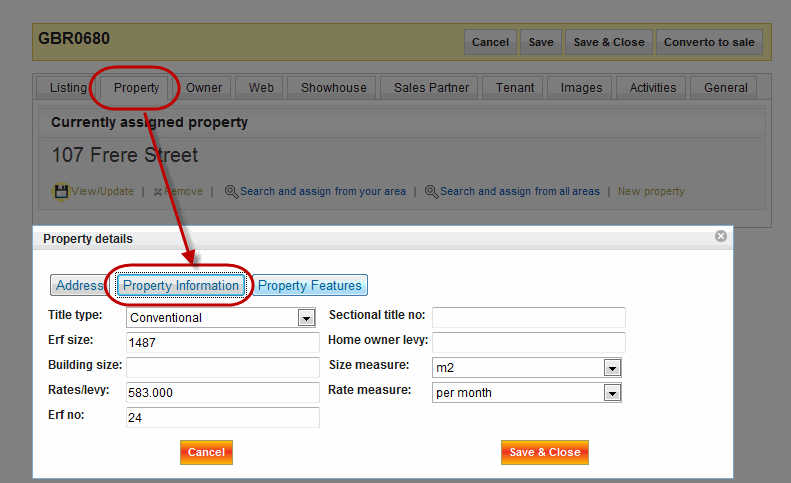Image resolution: width=791 pixels, height=483 pixels.
Task: Expand the Size measure dropdown
Action: pyautogui.click(x=612, y=368)
